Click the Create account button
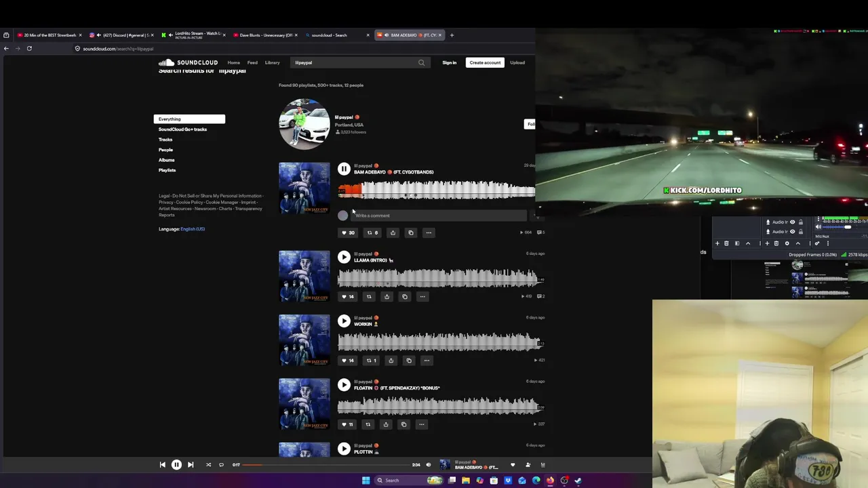868x488 pixels. (x=485, y=62)
